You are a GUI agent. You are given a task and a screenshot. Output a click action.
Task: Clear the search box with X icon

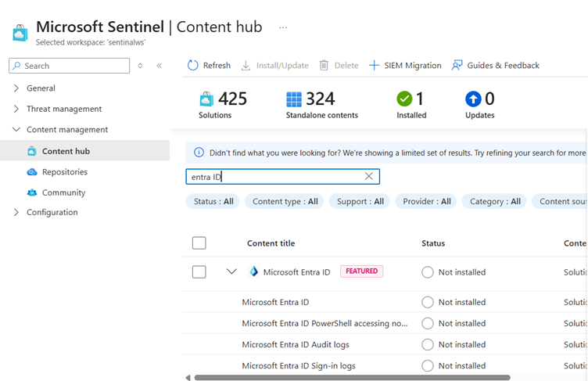point(369,177)
